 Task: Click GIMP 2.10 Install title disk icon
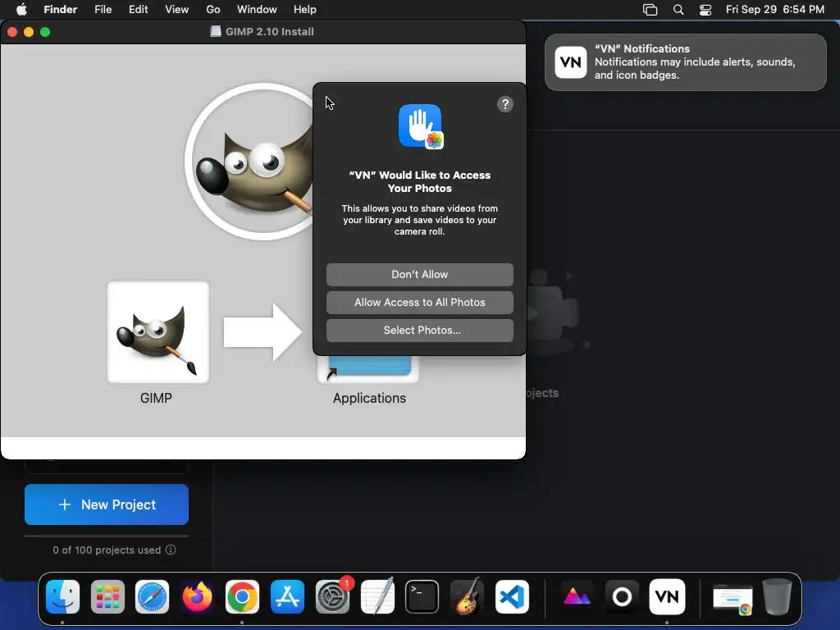pyautogui.click(x=216, y=32)
